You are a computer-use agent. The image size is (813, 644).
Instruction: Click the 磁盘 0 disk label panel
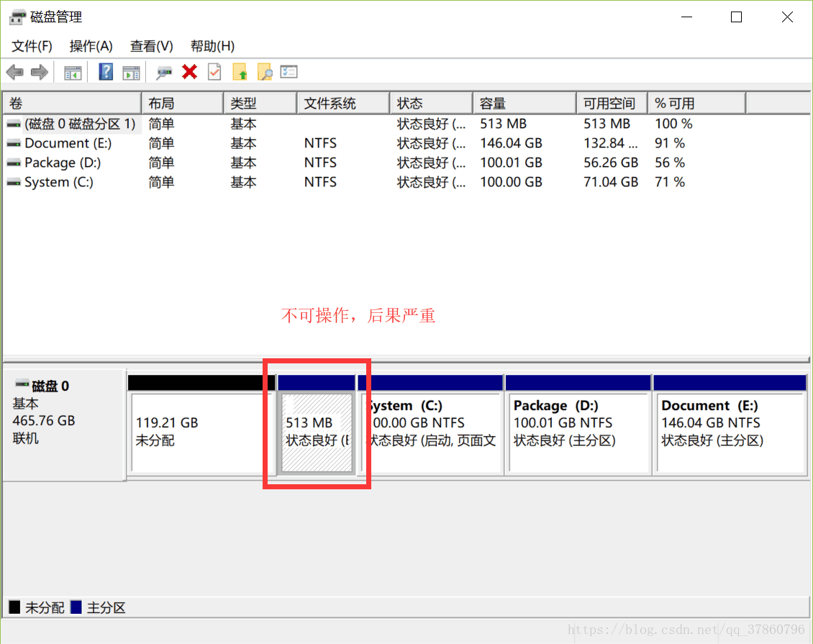point(64,425)
